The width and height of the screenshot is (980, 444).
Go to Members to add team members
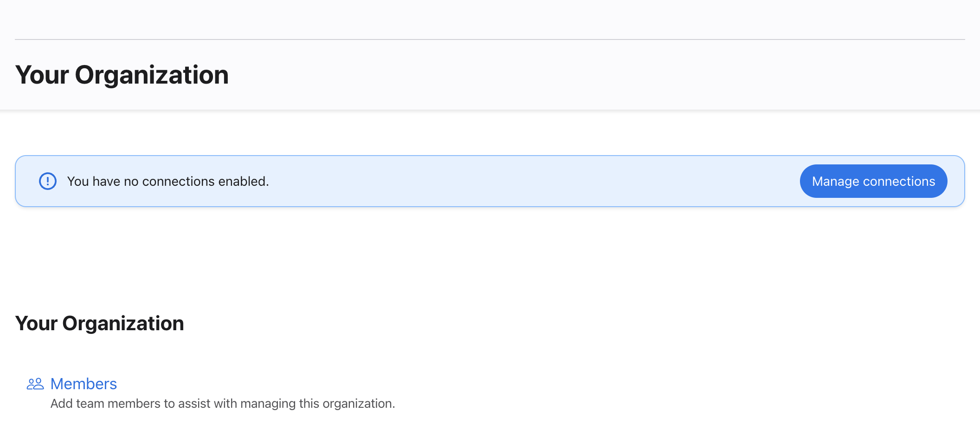(x=84, y=384)
